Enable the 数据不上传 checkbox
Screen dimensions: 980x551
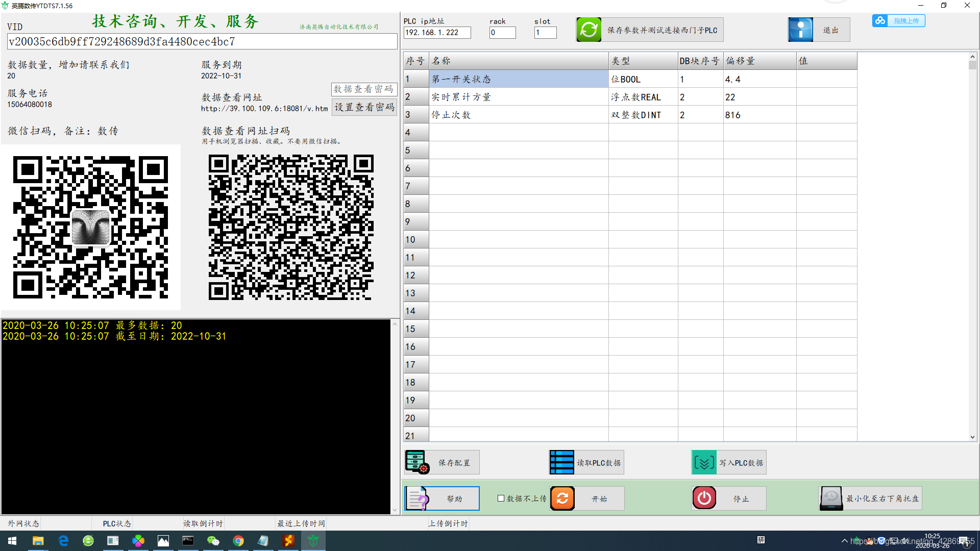point(501,498)
